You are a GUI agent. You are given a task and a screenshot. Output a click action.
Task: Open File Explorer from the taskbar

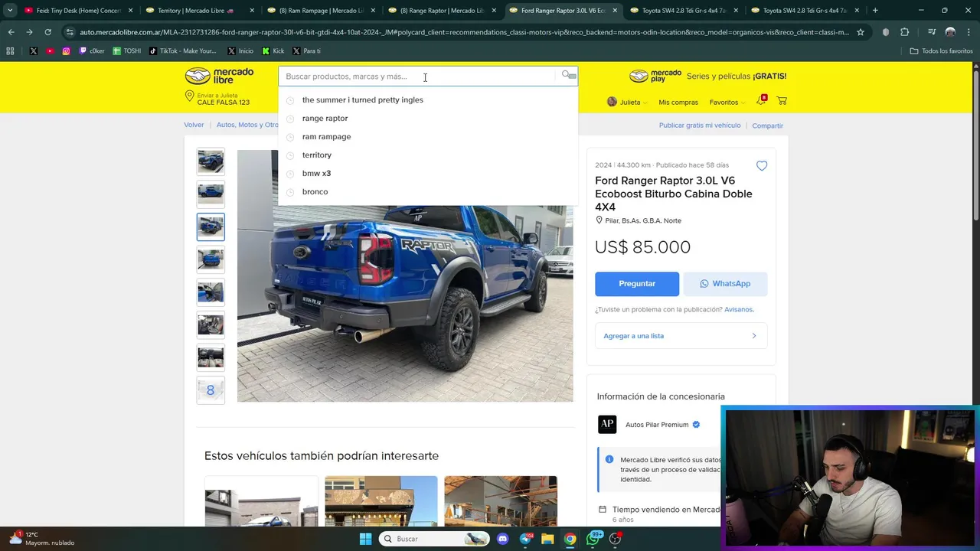click(x=547, y=539)
